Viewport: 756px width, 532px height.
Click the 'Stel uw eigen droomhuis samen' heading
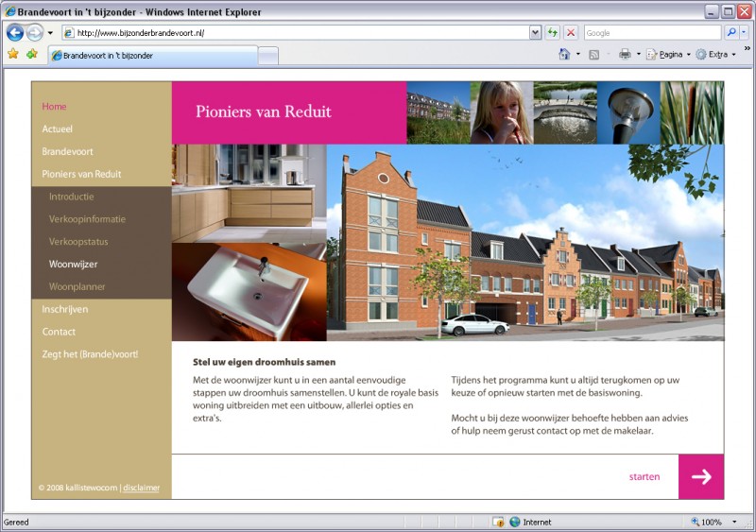click(x=265, y=362)
